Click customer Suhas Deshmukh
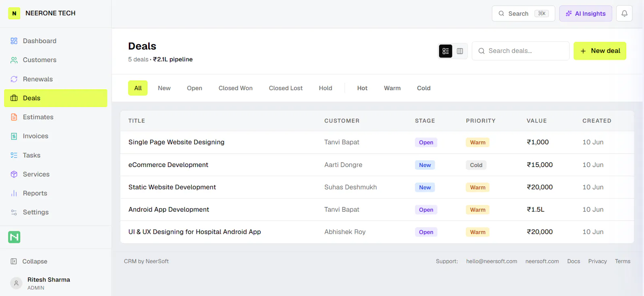Viewport: 644px width, 296px height. (351, 187)
